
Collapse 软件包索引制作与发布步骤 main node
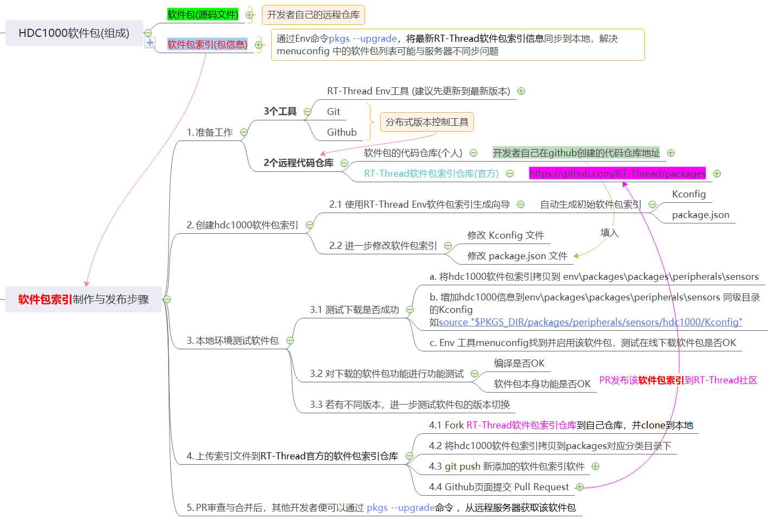pyautogui.click(x=167, y=299)
